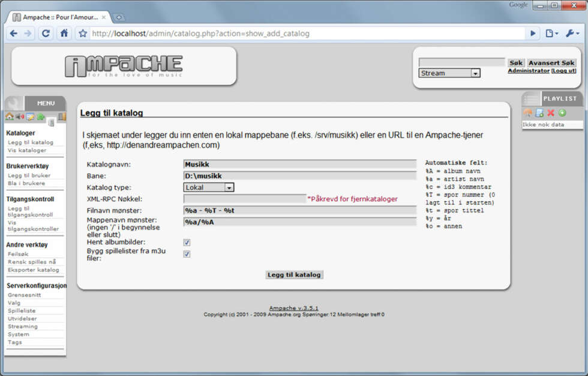Open a new browser tab
Image resolution: width=588 pixels, height=376 pixels.
[x=119, y=17]
